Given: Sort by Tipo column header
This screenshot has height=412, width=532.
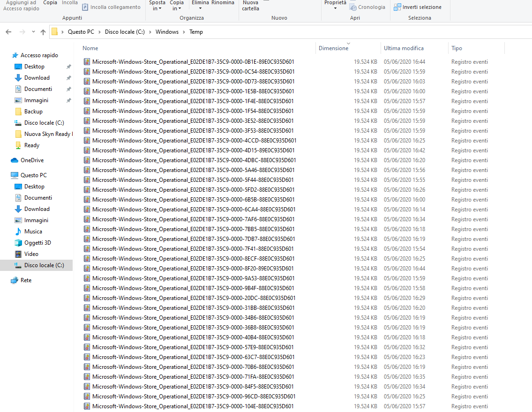Looking at the screenshot, I should (x=457, y=48).
